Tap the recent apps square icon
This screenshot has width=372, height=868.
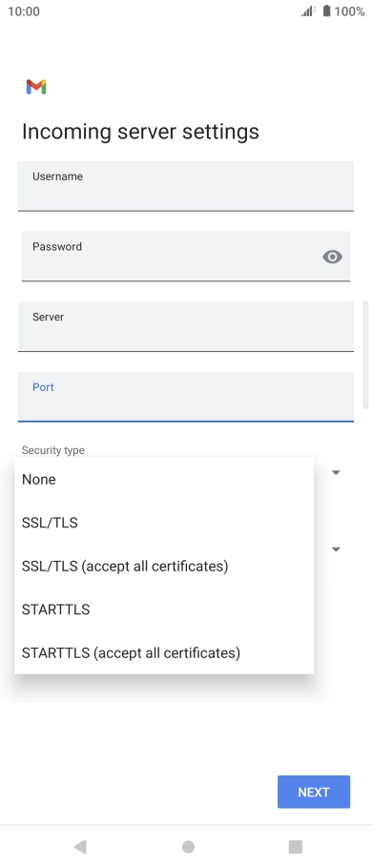tap(296, 846)
